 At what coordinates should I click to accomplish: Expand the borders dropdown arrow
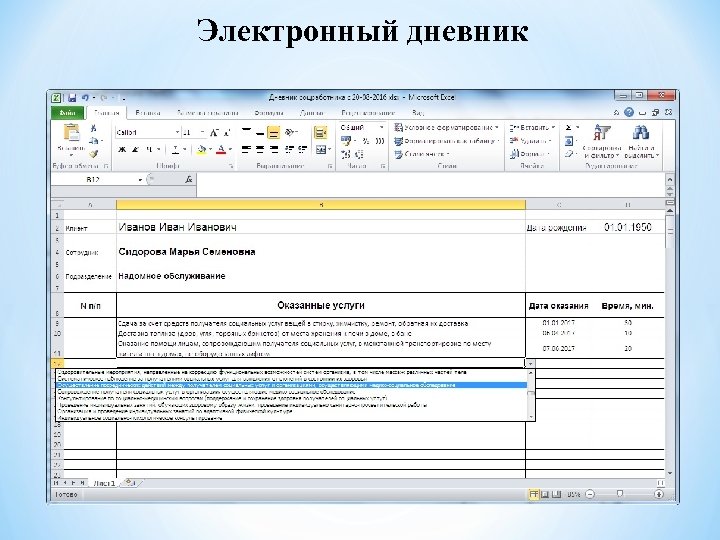[x=185, y=149]
